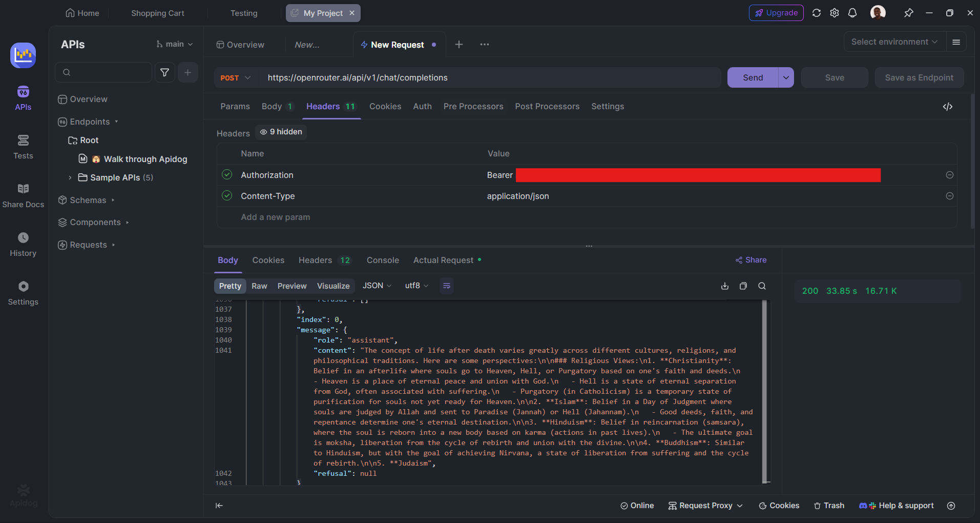980x523 pixels.
Task: Open Settings in the left sidebar
Action: (x=23, y=293)
